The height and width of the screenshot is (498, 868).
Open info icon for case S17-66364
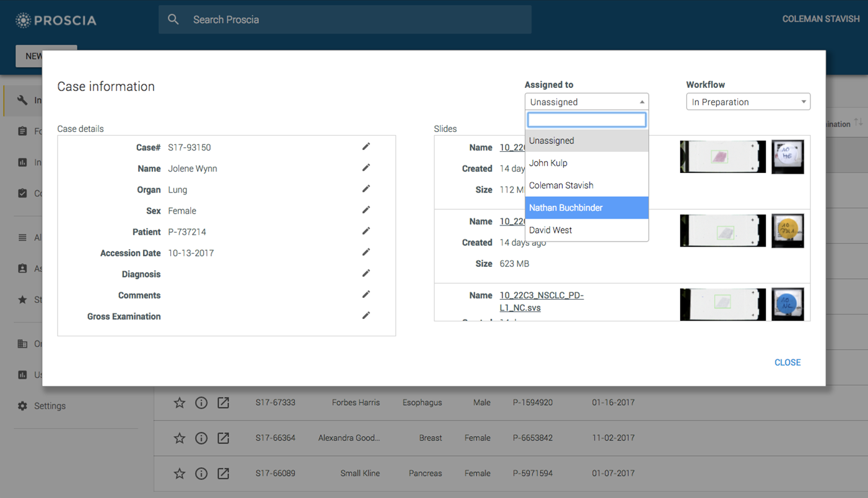click(x=201, y=438)
